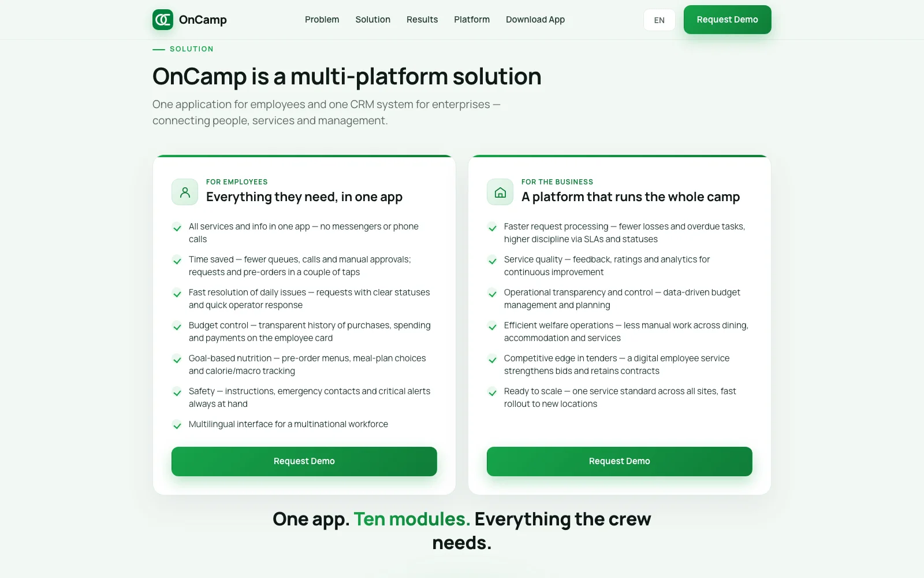Click checkmark beside 'Efficient welfare operations'

pos(493,327)
